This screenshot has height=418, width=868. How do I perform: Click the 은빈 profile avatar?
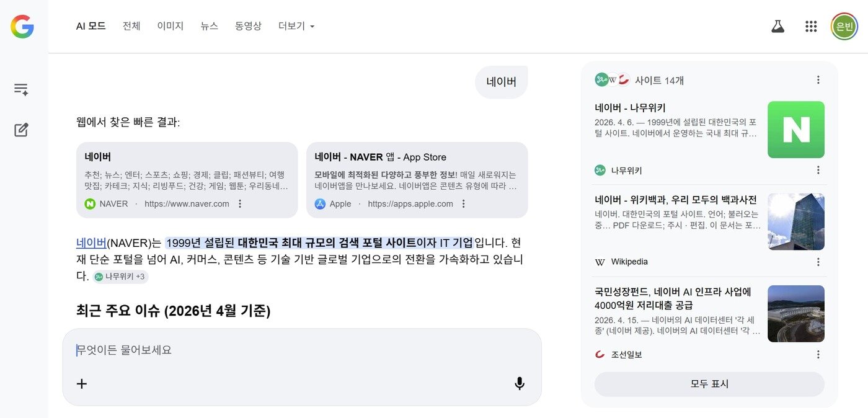pyautogui.click(x=844, y=26)
